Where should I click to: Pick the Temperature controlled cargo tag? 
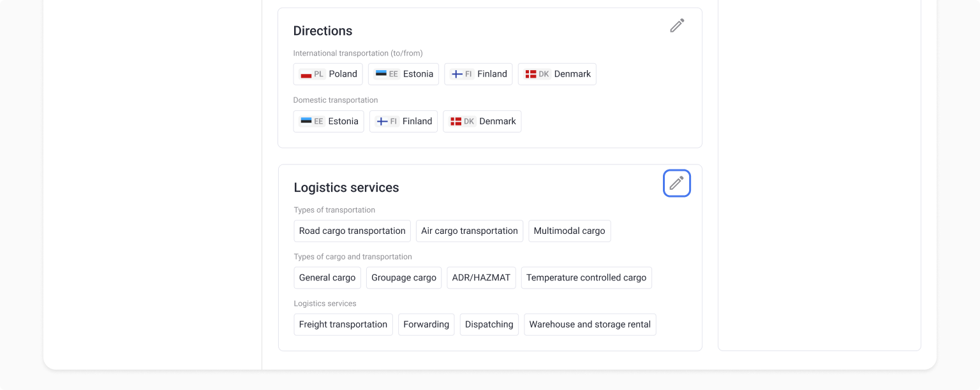[x=586, y=278]
